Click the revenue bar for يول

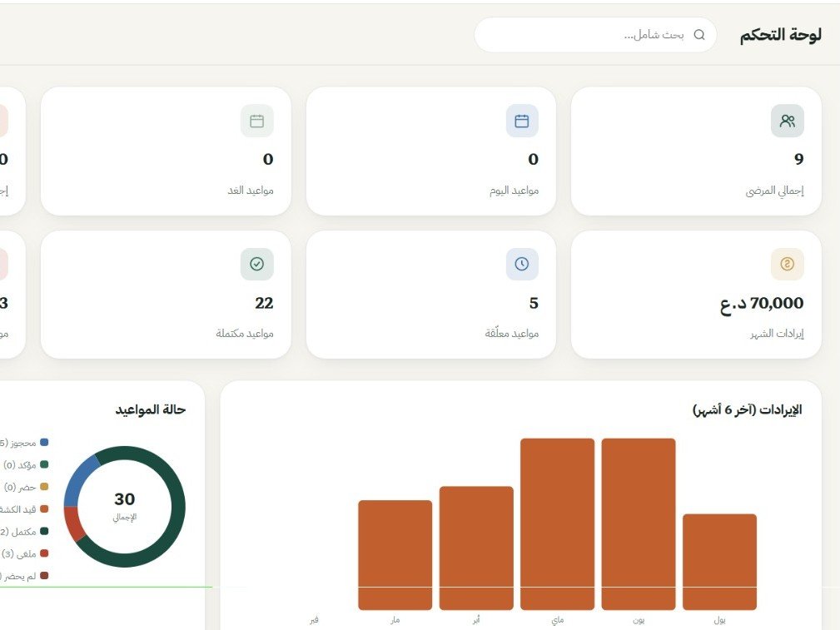pos(719,562)
